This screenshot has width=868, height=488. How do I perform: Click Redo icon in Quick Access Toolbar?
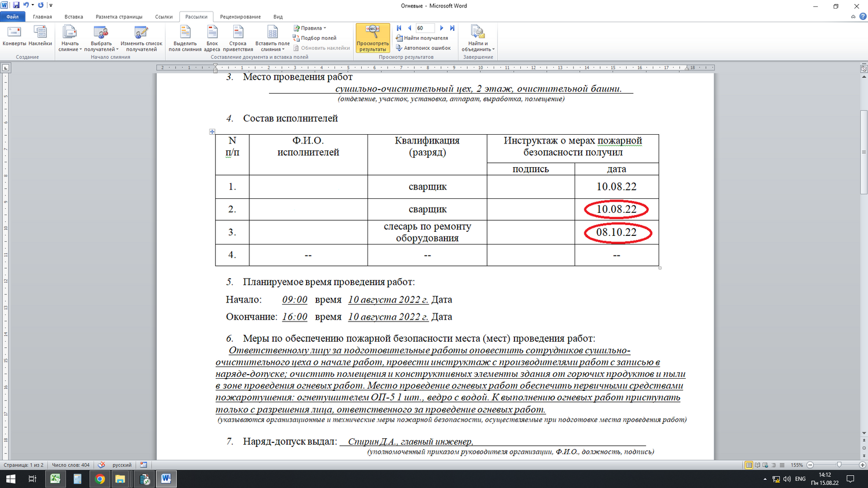pyautogui.click(x=41, y=5)
